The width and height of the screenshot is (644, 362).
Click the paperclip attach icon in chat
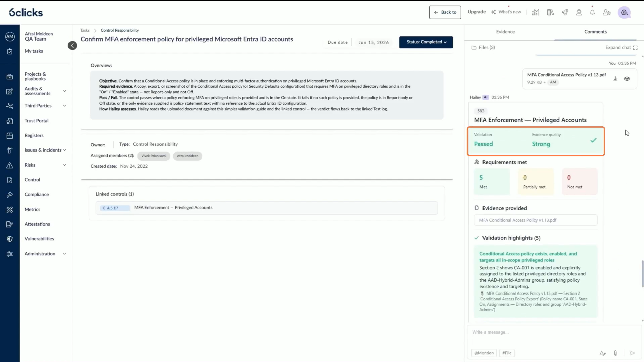pyautogui.click(x=615, y=353)
